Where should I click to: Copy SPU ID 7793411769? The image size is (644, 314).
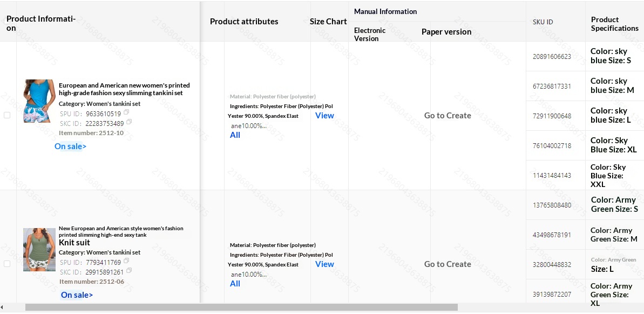[x=126, y=261]
